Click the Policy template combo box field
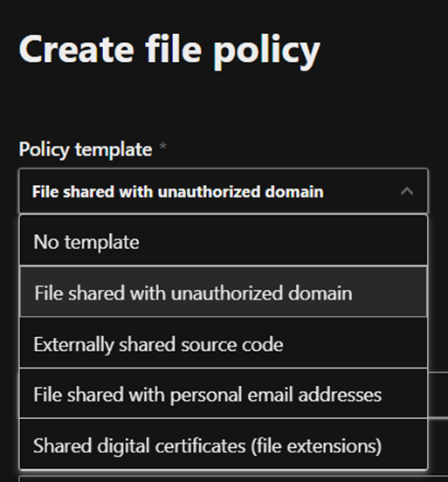The image size is (448, 482). point(224,191)
